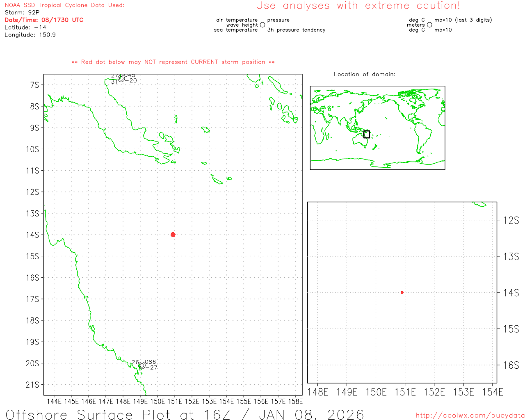Click the 'Date/Time: 08/1730 UTC' text
525x420 pixels.
[x=44, y=20]
